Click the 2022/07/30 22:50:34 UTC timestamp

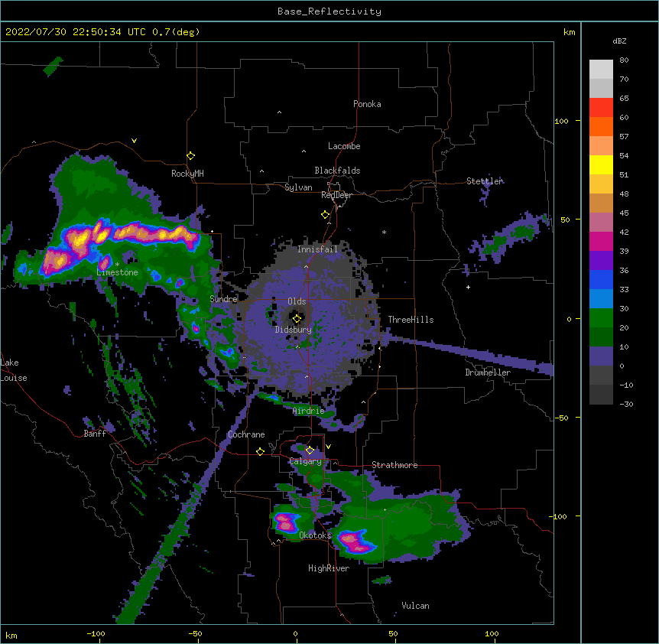point(76,31)
